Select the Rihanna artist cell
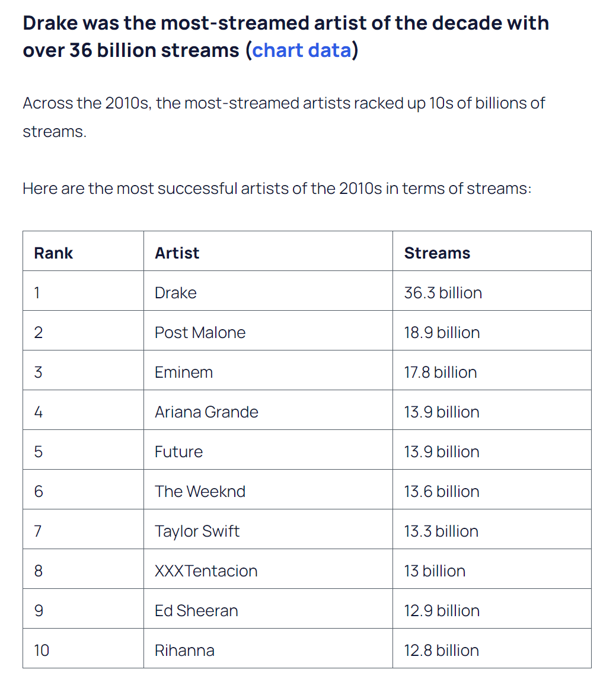The image size is (616, 682). 268,649
